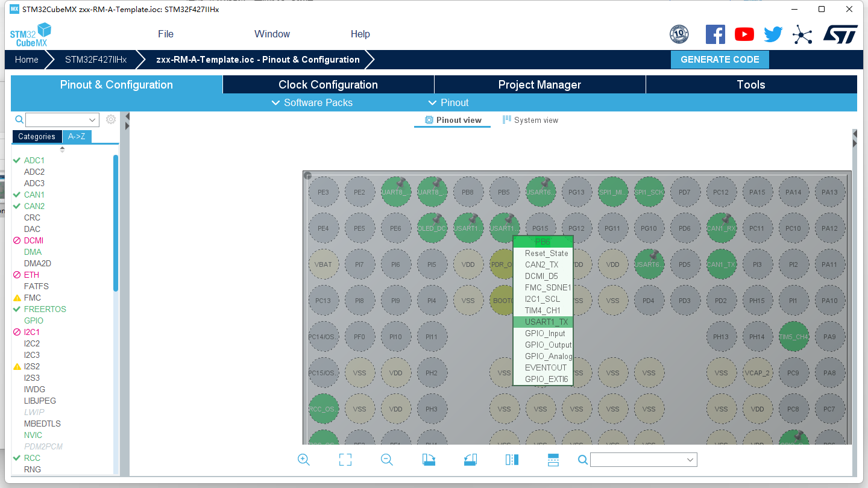Fit the chip to the view with best-fit icon

(345, 460)
